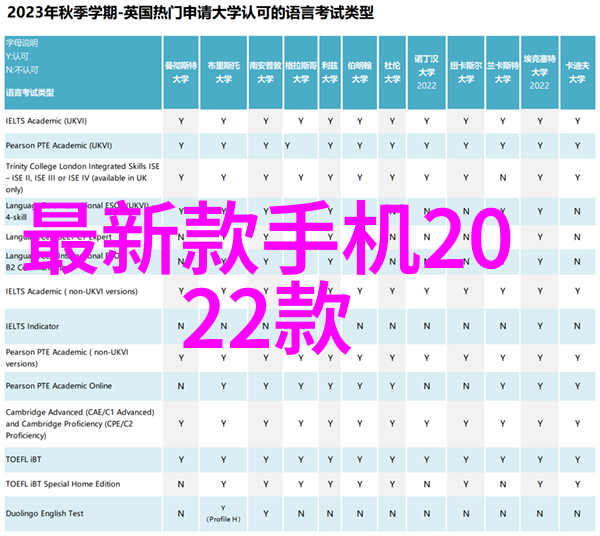Click the Y for 埃克塞特大学 in IELTS Indicator row
Image resolution: width=600 pixels, height=536 pixels.
coord(540,326)
